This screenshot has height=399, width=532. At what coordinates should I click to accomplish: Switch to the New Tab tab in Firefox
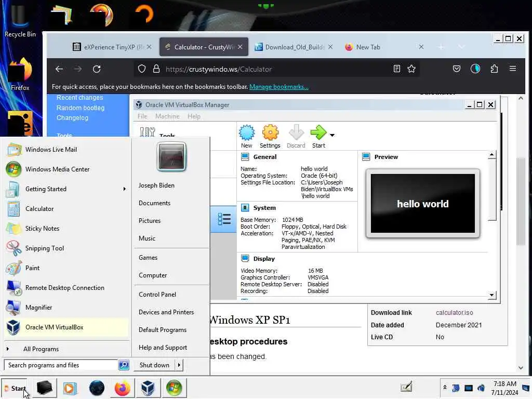[x=384, y=47]
